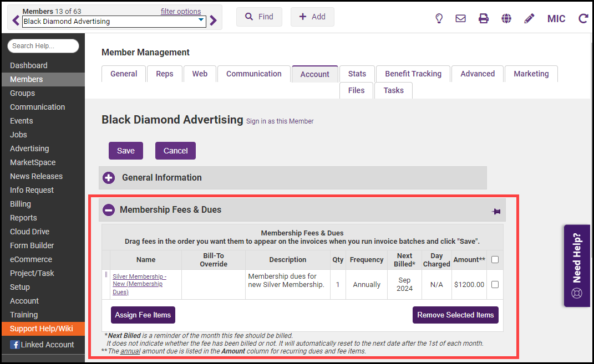594x364 pixels.
Task: Go to previous member with left arrow
Action: pos(16,21)
